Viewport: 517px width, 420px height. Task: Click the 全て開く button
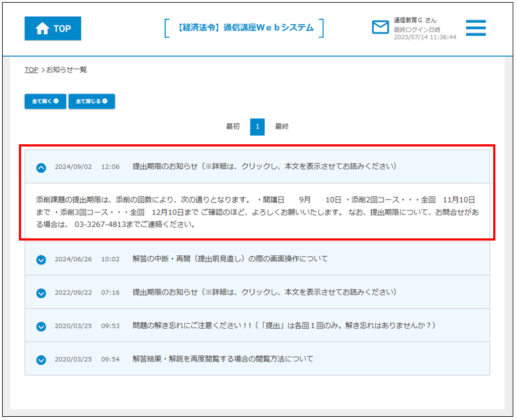(x=45, y=101)
